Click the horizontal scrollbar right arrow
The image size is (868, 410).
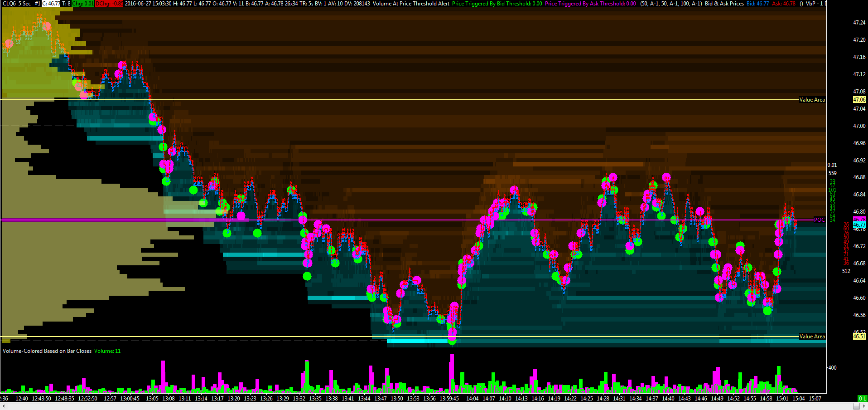[x=864, y=406]
